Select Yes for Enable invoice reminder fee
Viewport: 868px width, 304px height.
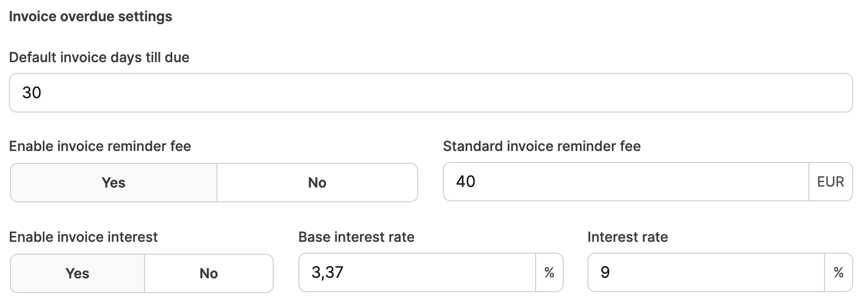(x=113, y=183)
